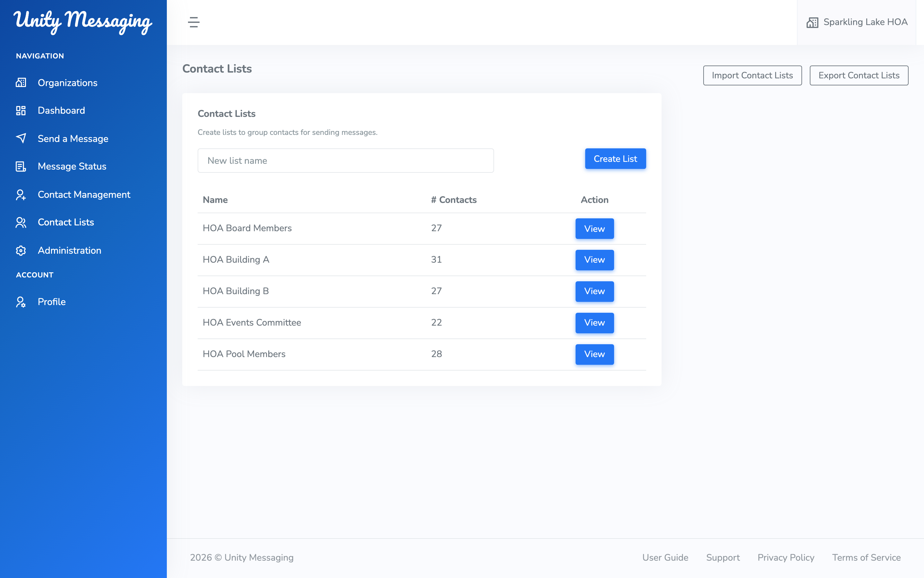Screen dimensions: 924x578
Task: Click the Send a Message paper-plane icon
Action: [x=21, y=138]
